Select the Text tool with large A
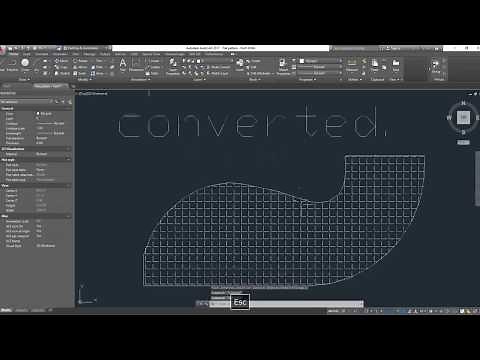Screen dimensions: 480x360 pos(123,64)
